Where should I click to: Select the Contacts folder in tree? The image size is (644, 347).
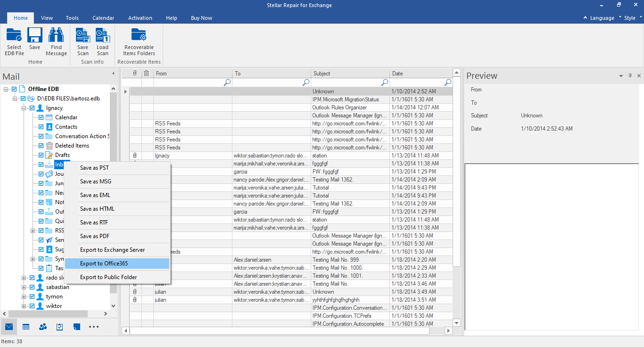click(66, 127)
